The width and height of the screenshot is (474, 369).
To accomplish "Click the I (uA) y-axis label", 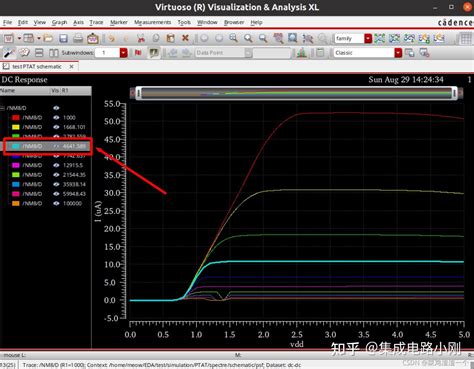I will pyautogui.click(x=98, y=211).
